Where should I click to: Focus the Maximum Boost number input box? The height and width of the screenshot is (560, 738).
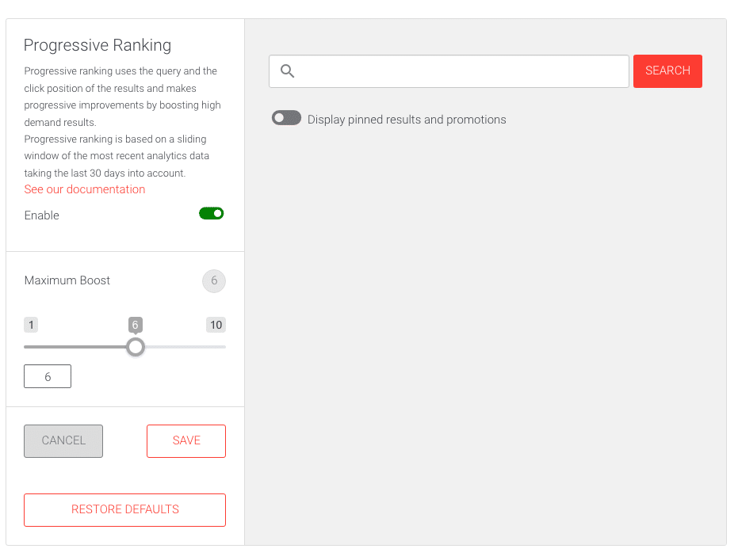coord(48,376)
